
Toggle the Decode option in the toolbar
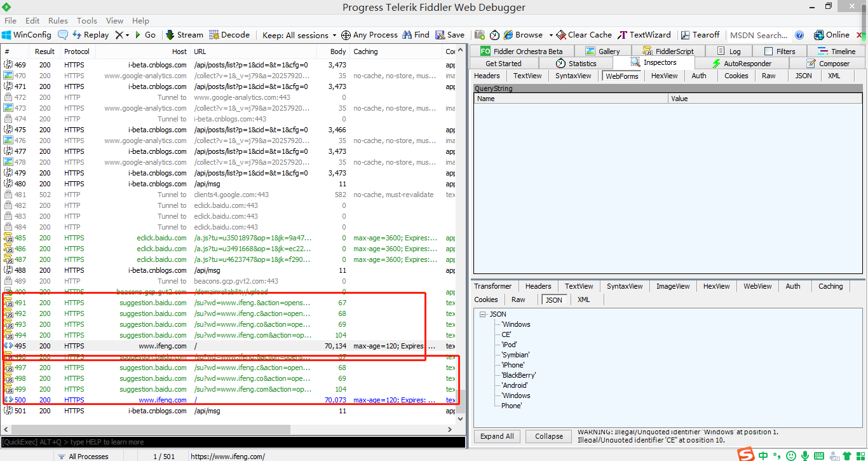click(229, 35)
